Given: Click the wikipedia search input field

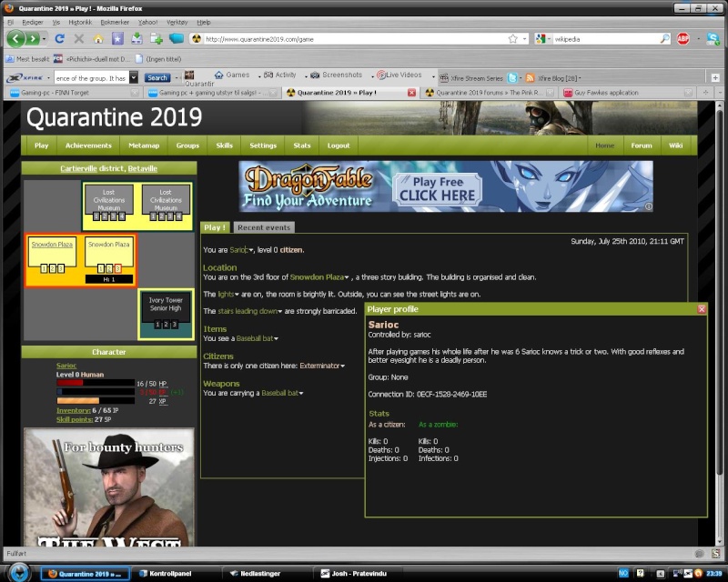Looking at the screenshot, I should 605,39.
